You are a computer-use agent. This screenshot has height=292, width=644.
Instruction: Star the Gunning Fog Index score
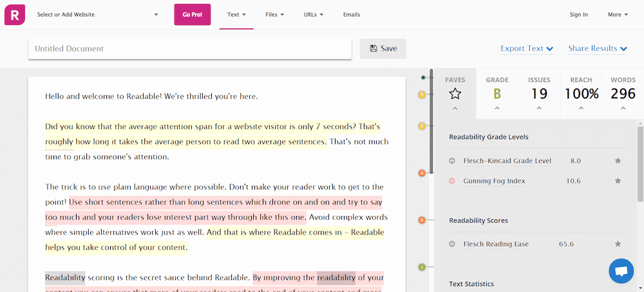(618, 181)
